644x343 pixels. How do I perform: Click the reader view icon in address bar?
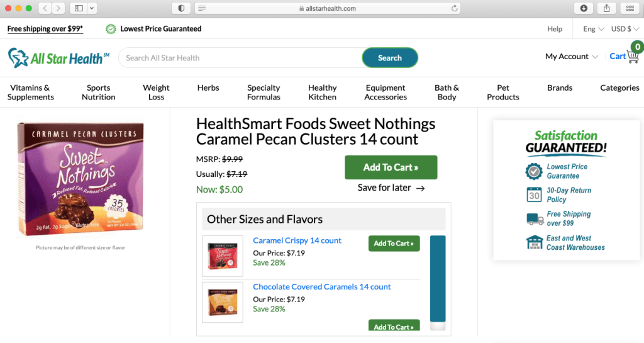tap(202, 8)
